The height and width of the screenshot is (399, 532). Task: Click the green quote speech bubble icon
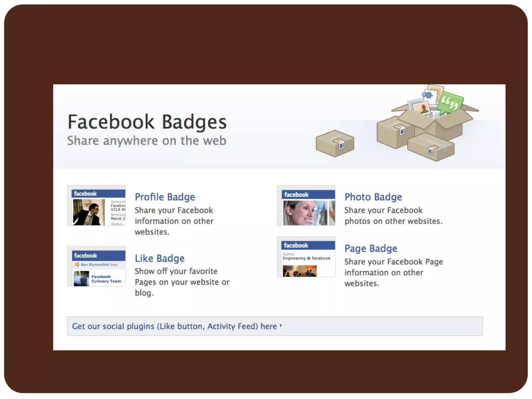pos(450,103)
